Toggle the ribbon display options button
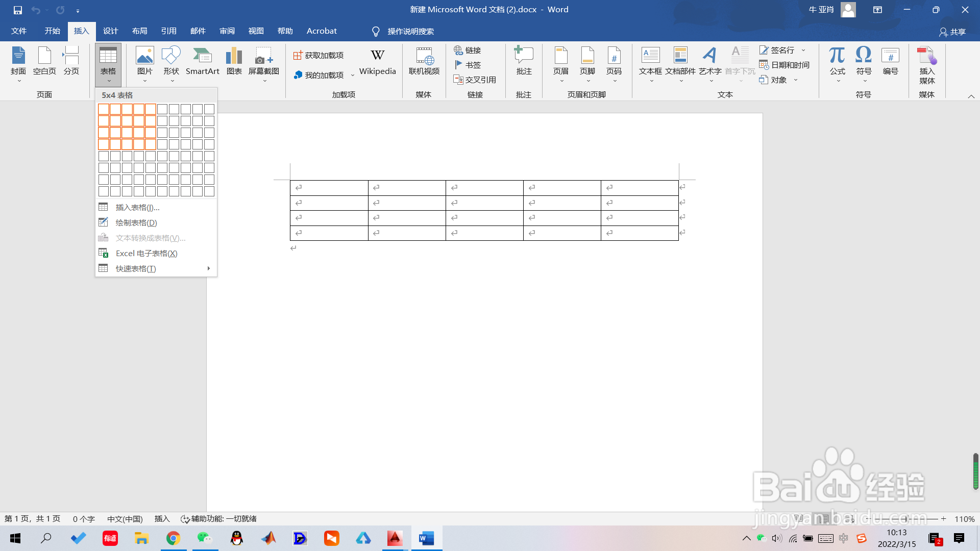Image resolution: width=980 pixels, height=551 pixels. tap(877, 10)
